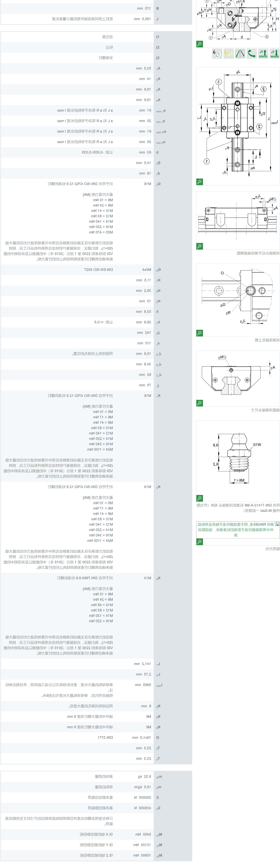
Task: Click the A2 value 14 mm
Action: 145,79
